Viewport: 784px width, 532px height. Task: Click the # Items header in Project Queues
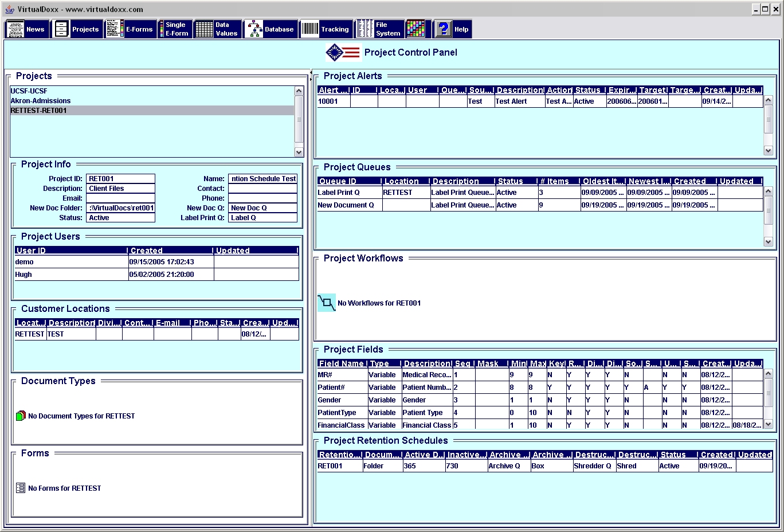click(x=558, y=181)
